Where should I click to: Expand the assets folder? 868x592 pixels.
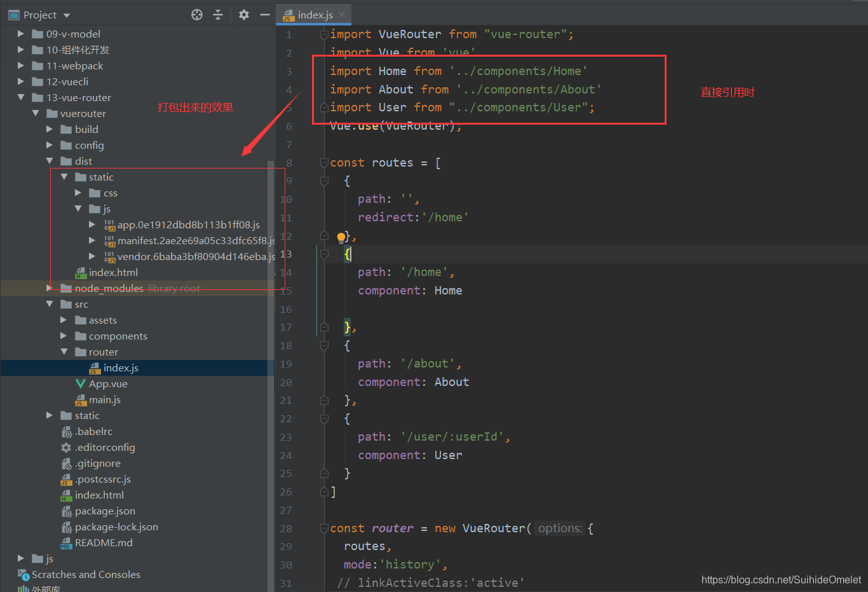[x=64, y=320]
